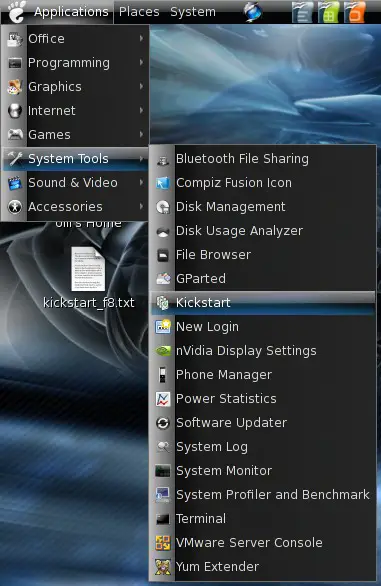Choose New Login

click(263, 327)
